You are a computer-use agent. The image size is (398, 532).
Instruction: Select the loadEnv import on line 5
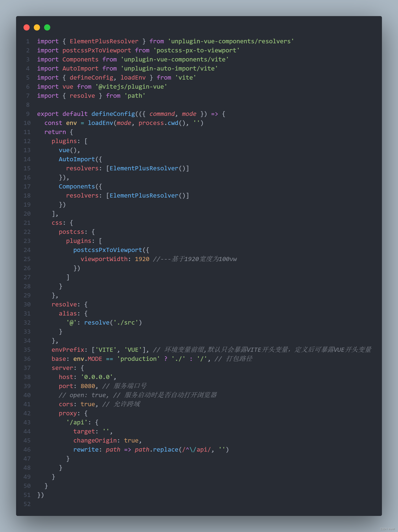pyautogui.click(x=134, y=78)
